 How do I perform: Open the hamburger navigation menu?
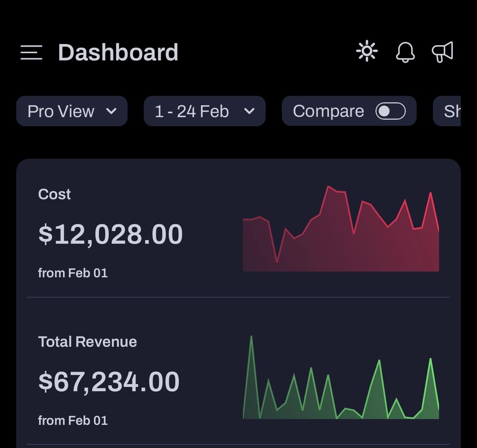[x=31, y=52]
